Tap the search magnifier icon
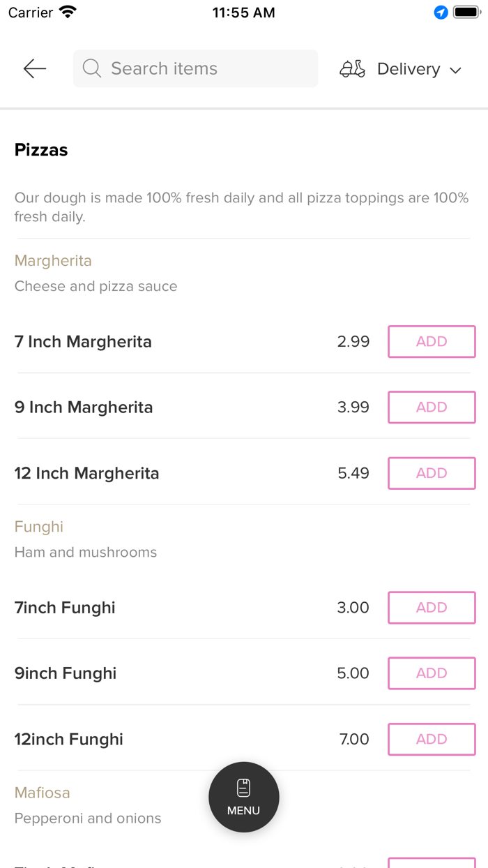 tap(91, 68)
